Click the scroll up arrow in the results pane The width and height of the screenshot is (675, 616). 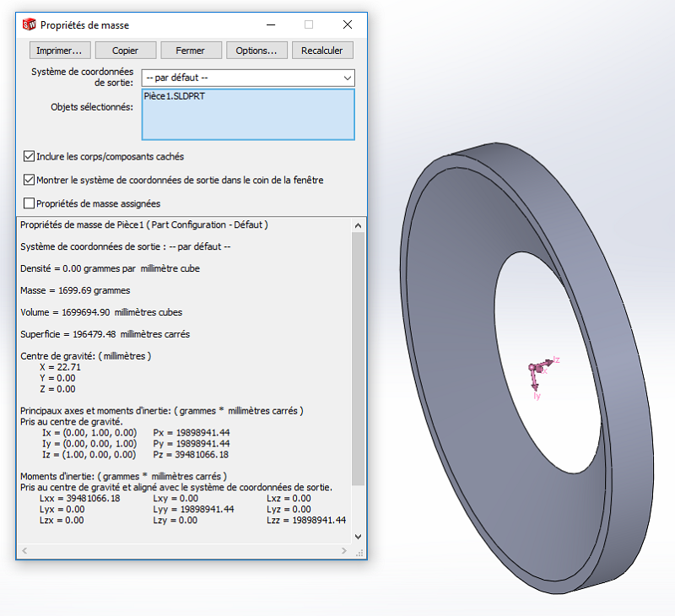click(x=358, y=225)
